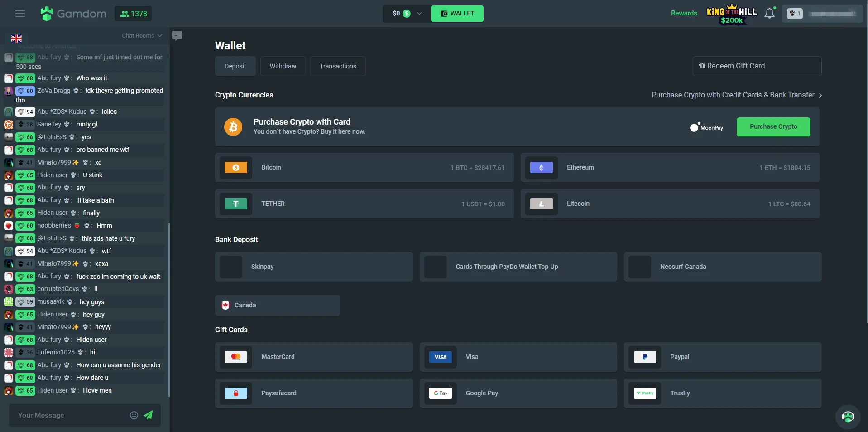Choose Cards Through PayDo Wallet Top-Up

[x=518, y=267]
